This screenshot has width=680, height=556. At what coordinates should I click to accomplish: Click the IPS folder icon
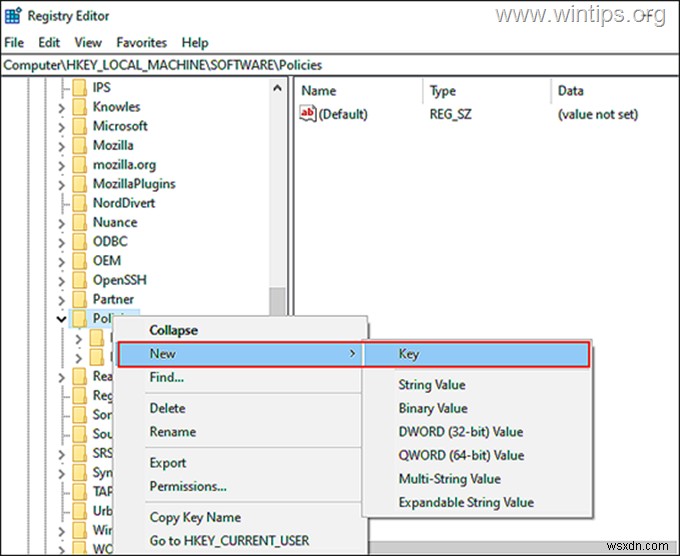pyautogui.click(x=80, y=88)
